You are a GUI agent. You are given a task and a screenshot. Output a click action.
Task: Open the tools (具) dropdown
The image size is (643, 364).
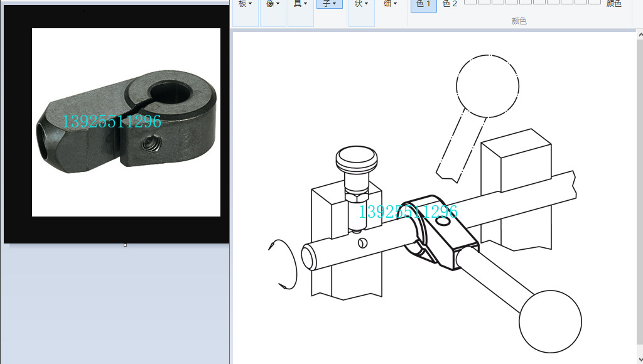tap(300, 4)
